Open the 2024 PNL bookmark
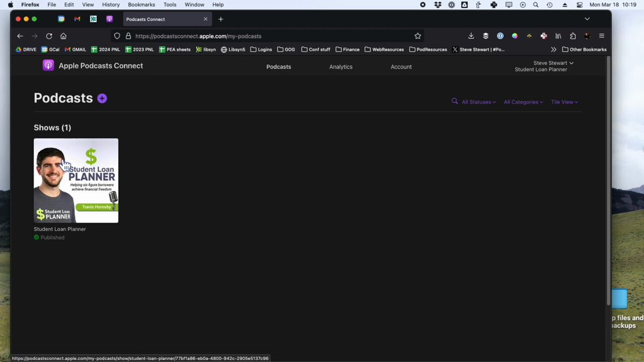This screenshot has height=362, width=644. coord(106,49)
